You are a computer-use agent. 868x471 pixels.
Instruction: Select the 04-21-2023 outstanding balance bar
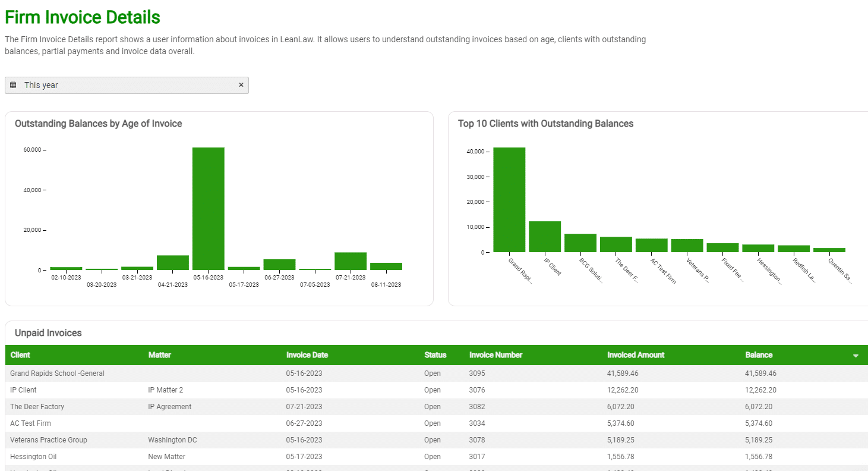click(172, 262)
